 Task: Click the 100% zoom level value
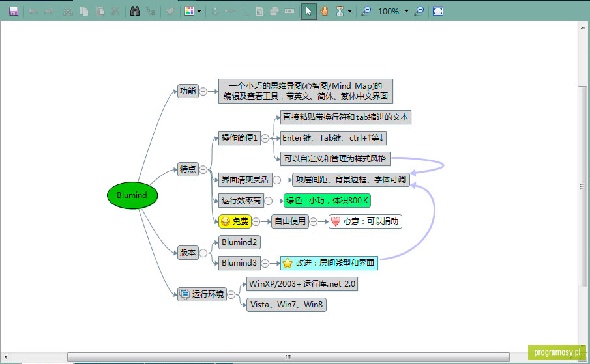click(389, 11)
